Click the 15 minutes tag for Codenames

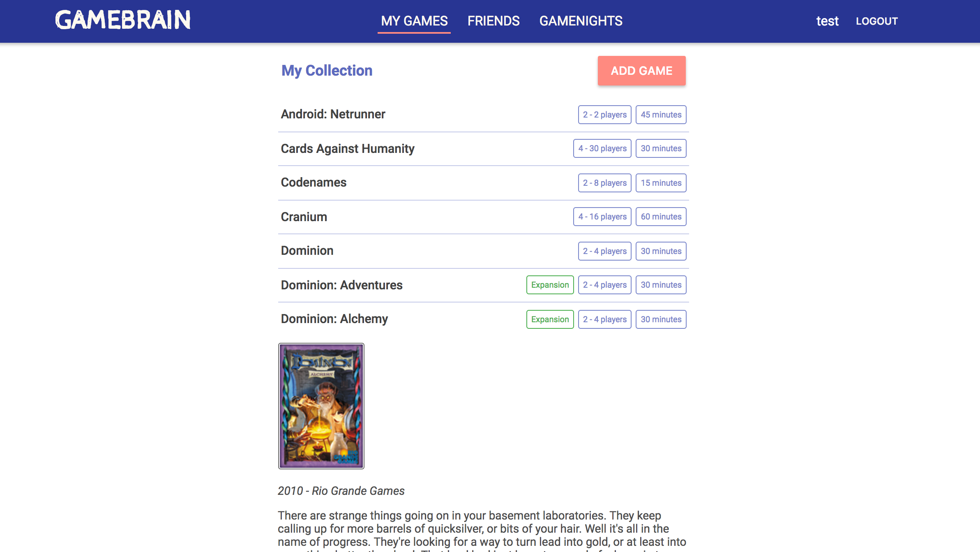(661, 183)
